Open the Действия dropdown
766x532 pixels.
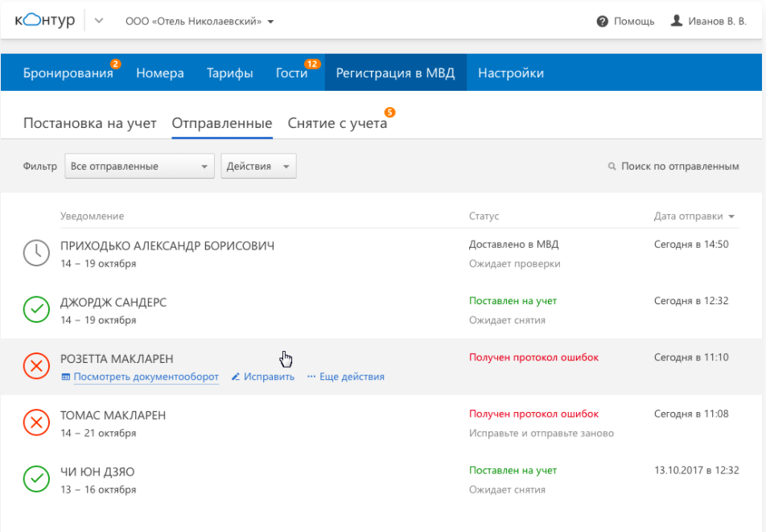click(258, 166)
